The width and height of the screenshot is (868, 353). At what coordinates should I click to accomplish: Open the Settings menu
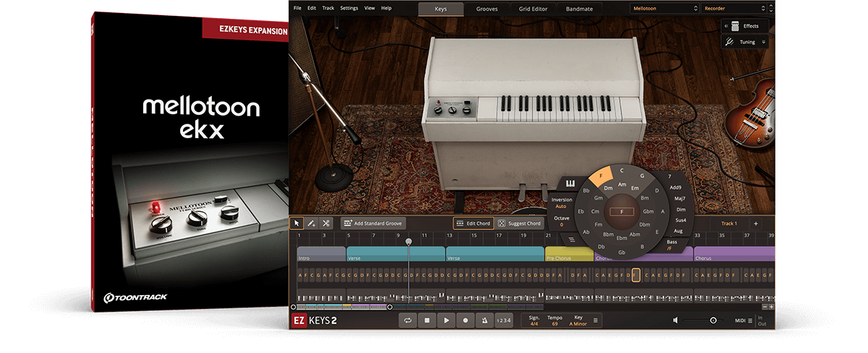[x=349, y=8]
